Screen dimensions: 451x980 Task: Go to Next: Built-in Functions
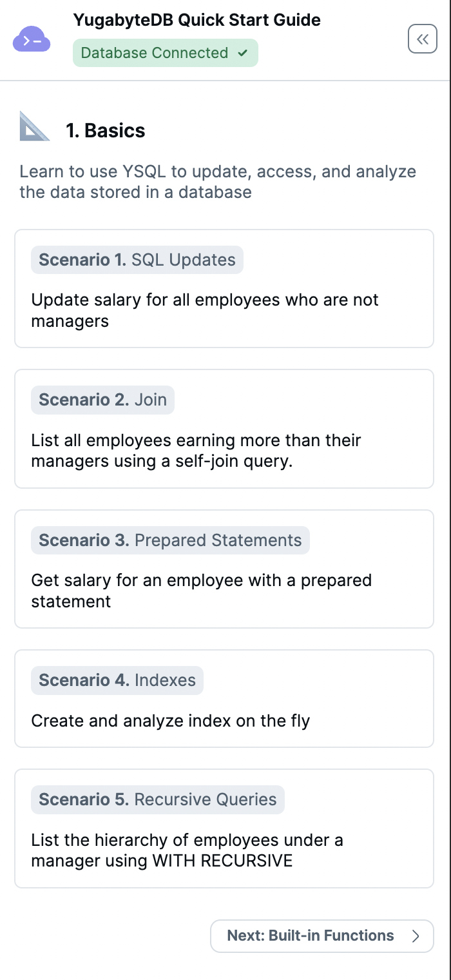click(322, 936)
